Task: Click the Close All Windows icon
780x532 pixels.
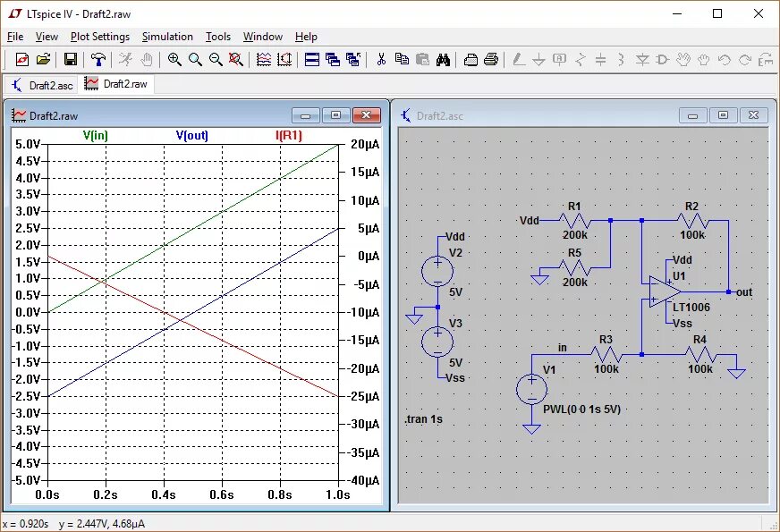Action: (x=353, y=60)
